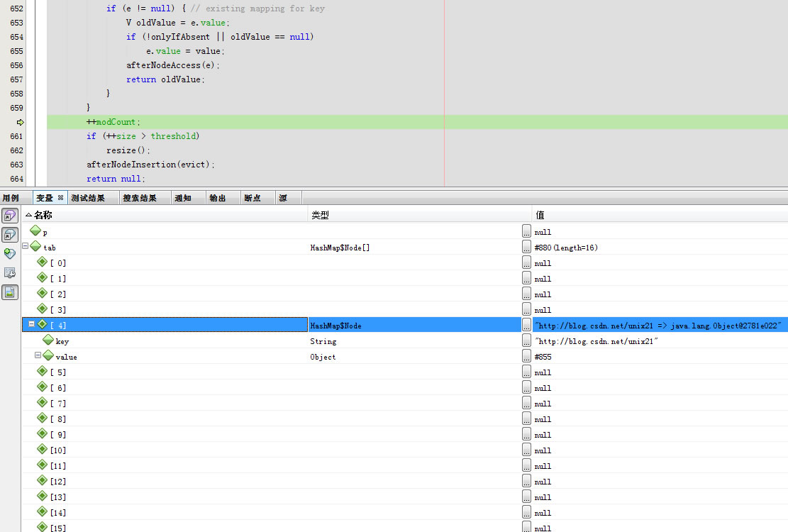Open the formatters settings icon with wrench
Screen dimensions: 788x532
(x=9, y=273)
